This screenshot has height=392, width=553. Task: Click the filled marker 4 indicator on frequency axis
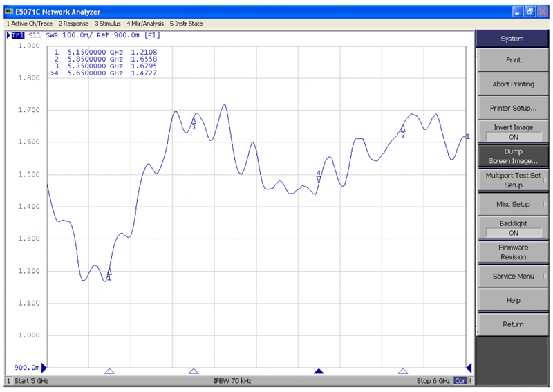tap(319, 371)
